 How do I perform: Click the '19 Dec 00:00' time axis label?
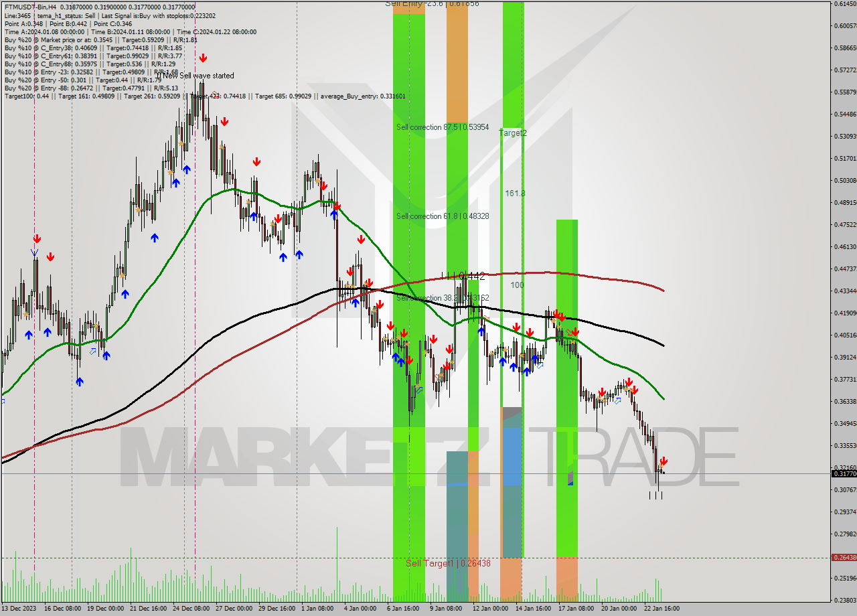(106, 609)
